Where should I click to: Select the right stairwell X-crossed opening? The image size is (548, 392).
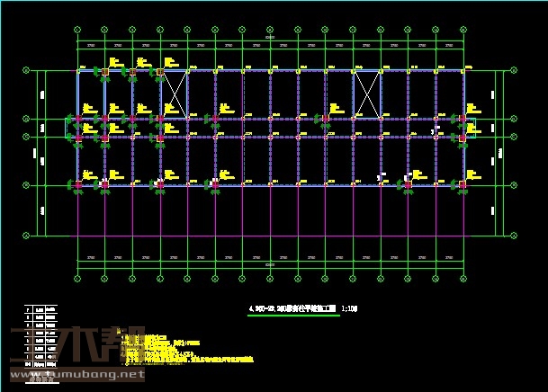pyautogui.click(x=367, y=94)
